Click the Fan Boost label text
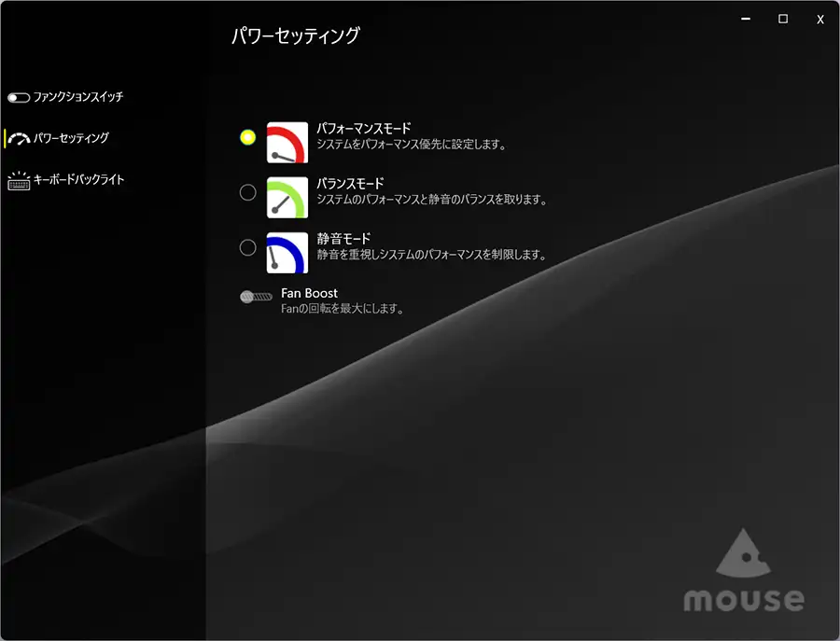The image size is (840, 641). 309,293
